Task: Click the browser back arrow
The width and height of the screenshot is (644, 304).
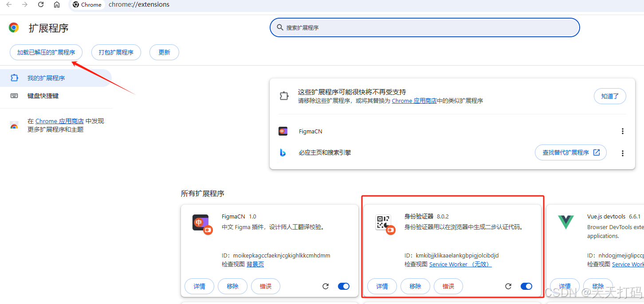Action: pyautogui.click(x=9, y=4)
